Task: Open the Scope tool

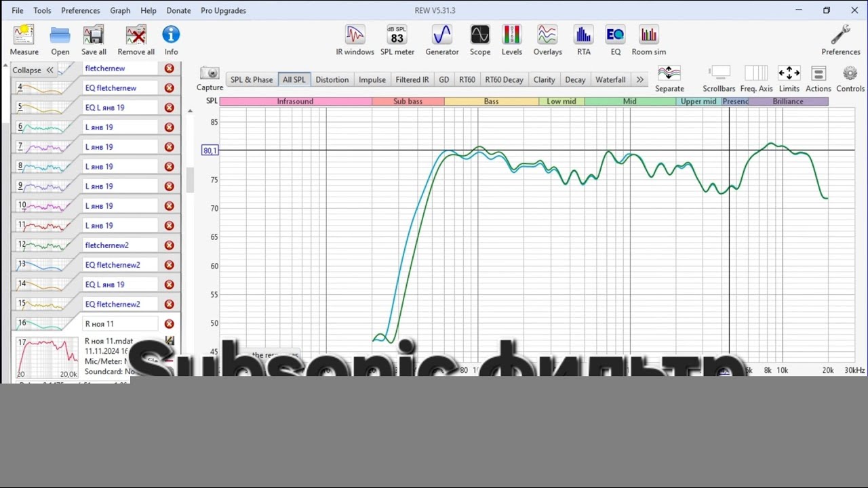Action: pos(480,40)
